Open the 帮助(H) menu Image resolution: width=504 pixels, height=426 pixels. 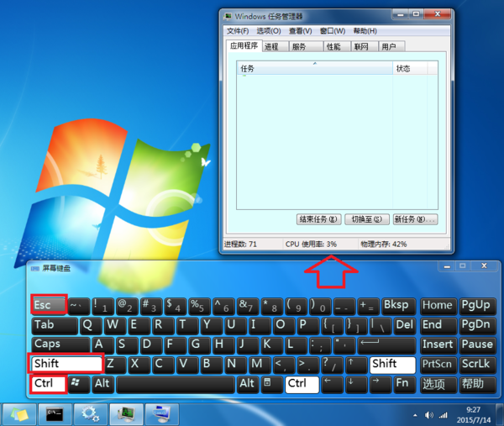tap(365, 31)
